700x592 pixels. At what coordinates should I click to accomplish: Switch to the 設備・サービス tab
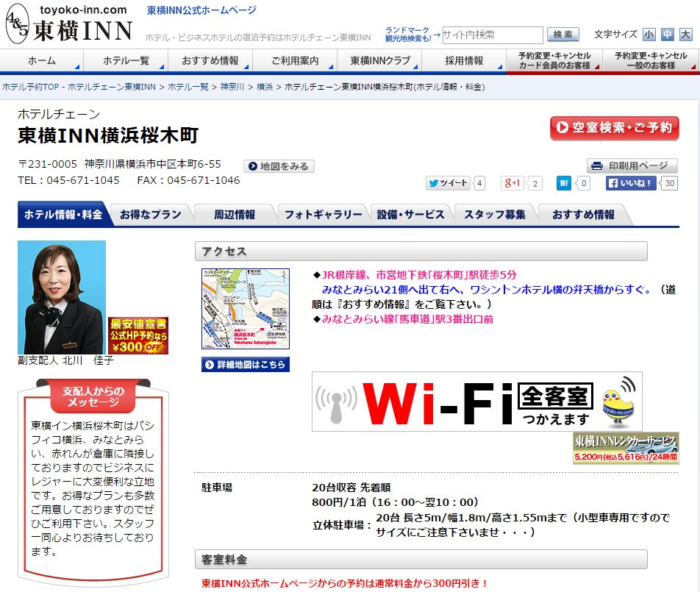pyautogui.click(x=411, y=215)
